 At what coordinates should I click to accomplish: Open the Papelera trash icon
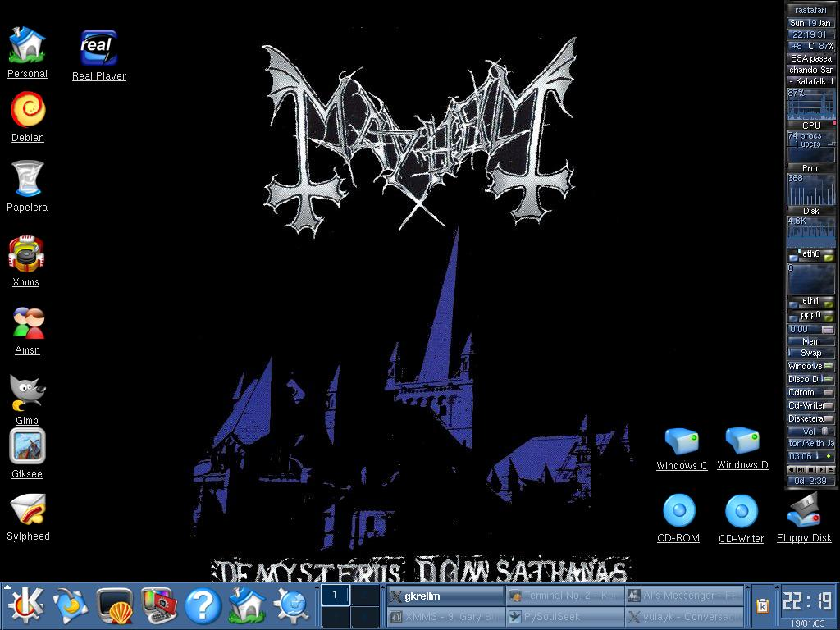[27, 178]
